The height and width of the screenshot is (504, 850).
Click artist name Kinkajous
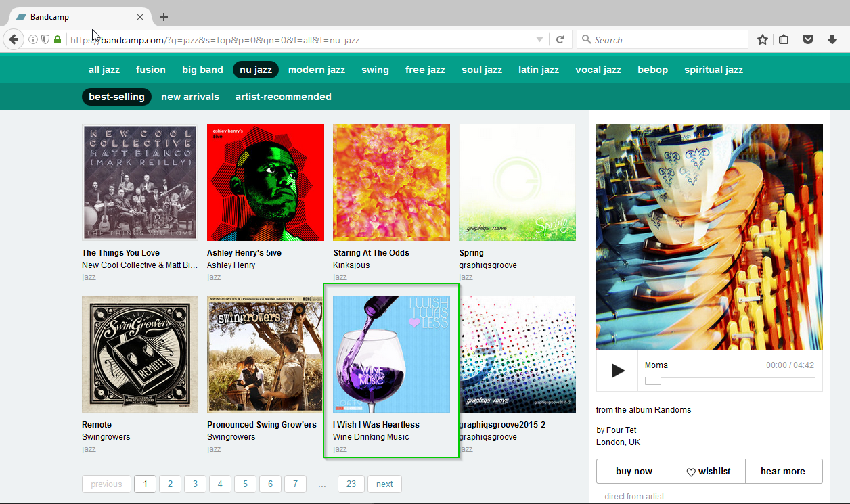tap(351, 265)
